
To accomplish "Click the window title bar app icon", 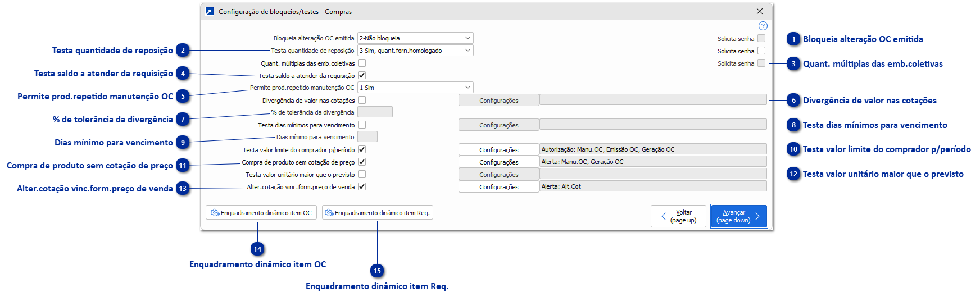I will (x=210, y=11).
